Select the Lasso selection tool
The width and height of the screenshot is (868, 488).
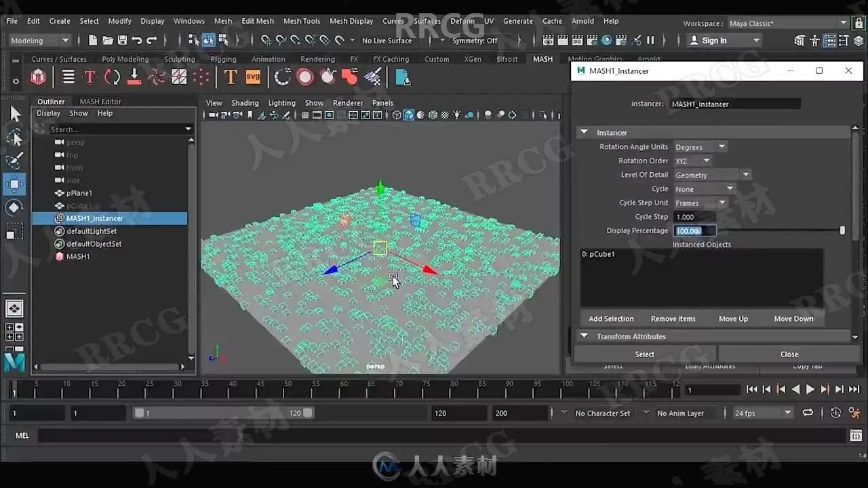click(14, 137)
